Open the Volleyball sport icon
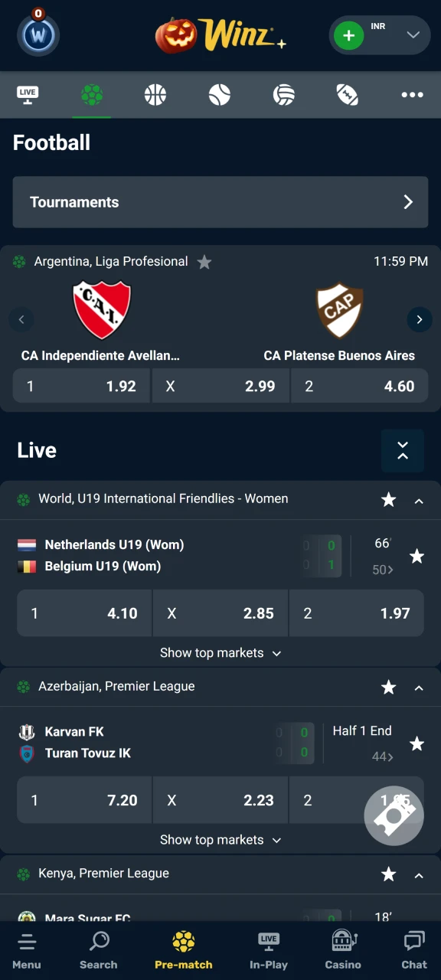This screenshot has width=441, height=980. (x=283, y=94)
